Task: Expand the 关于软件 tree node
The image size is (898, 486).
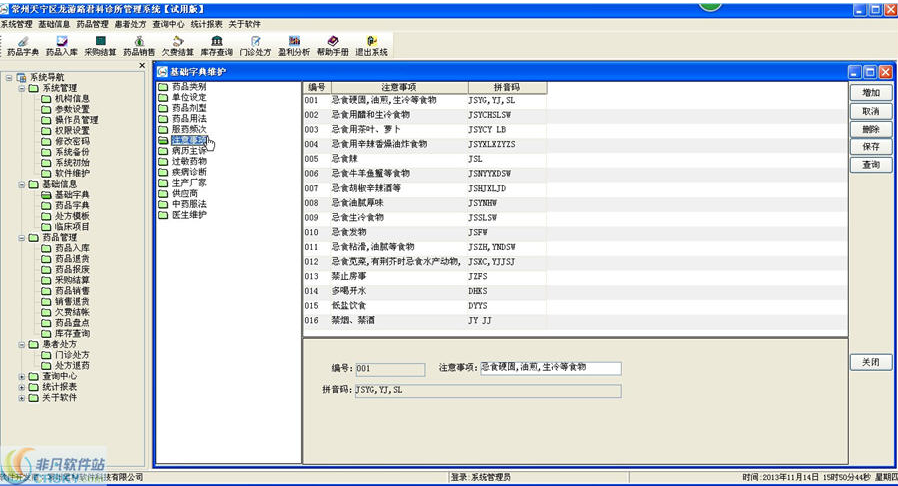Action: [x=21, y=398]
